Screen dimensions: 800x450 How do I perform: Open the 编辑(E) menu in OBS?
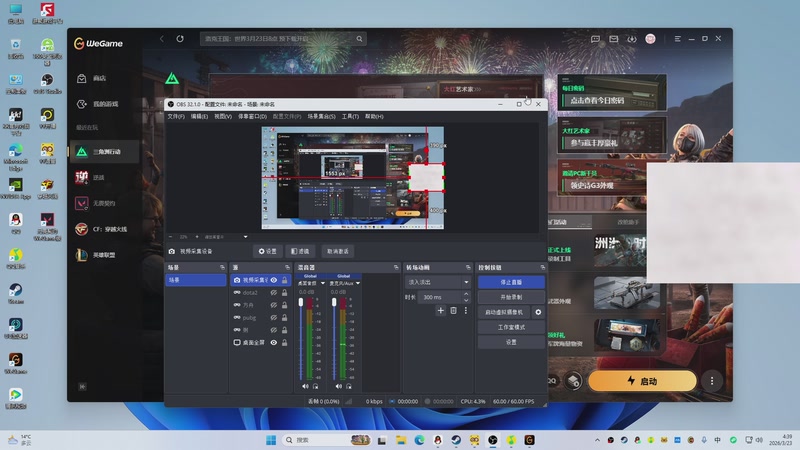point(199,116)
